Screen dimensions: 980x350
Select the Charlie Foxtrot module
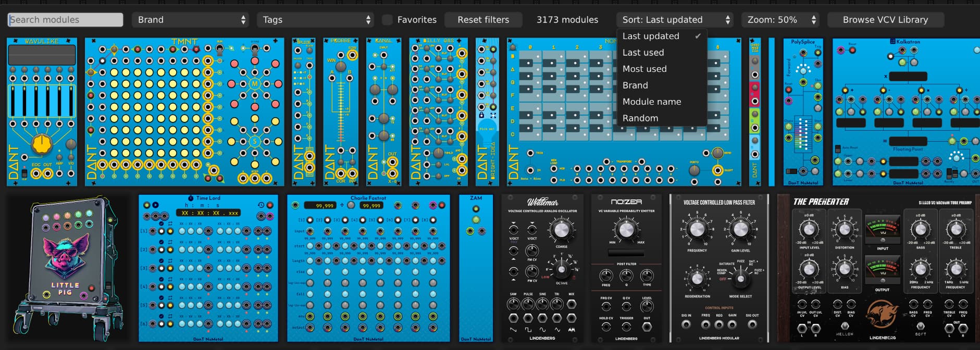pyautogui.click(x=368, y=268)
